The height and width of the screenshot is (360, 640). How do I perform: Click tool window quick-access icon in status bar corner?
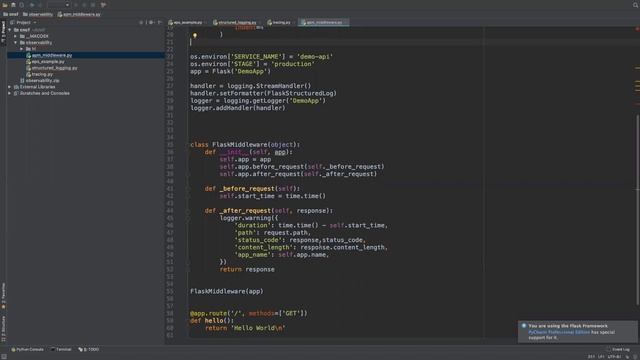[x=4, y=357]
